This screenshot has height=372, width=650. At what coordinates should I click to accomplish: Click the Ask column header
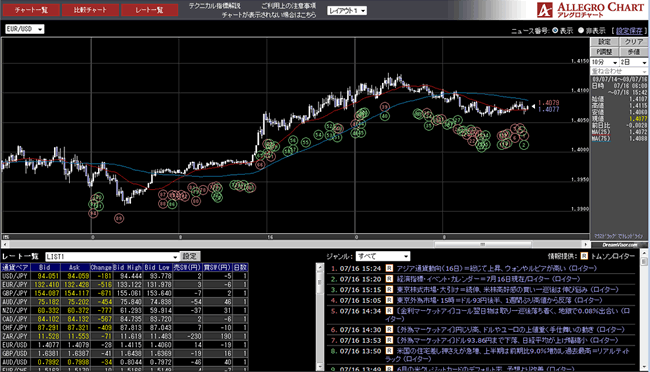click(75, 267)
